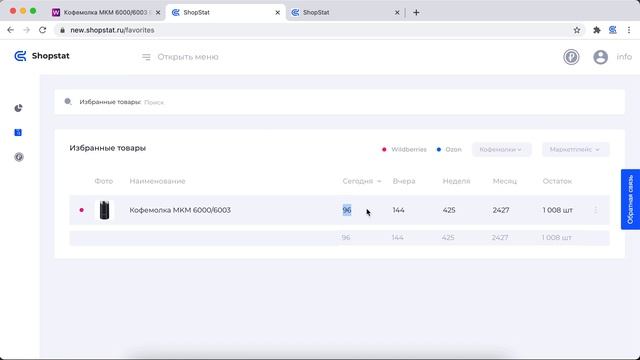This screenshot has height=360, width=640.
Task: Click the site lock icon
Action: pyautogui.click(x=62, y=30)
